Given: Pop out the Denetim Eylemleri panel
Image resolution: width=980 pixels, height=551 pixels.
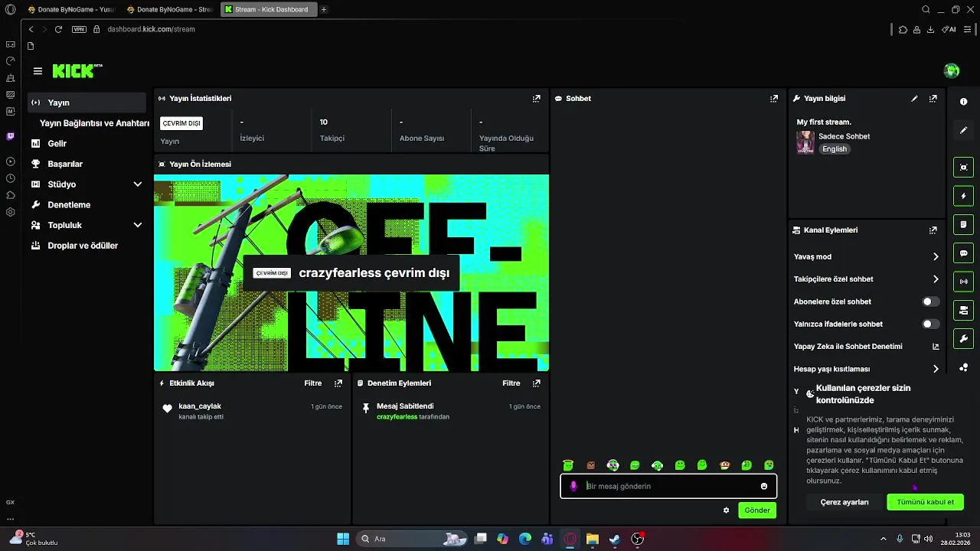Looking at the screenshot, I should [x=536, y=383].
